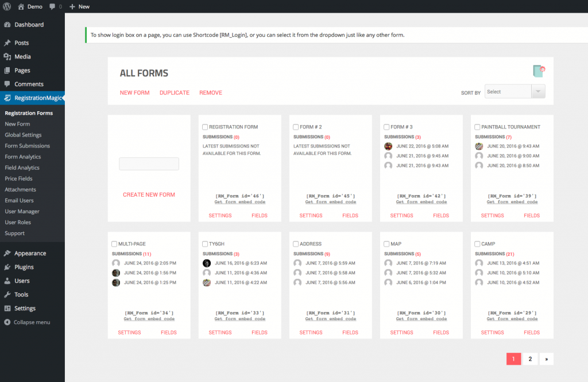The height and width of the screenshot is (382, 588).
Task: Click the WordPress logo in the admin bar
Action: coord(6,6)
